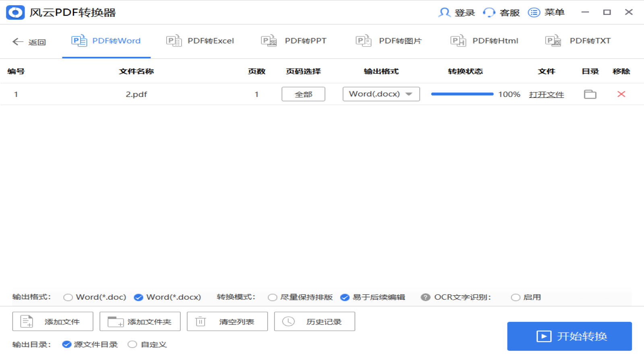Click the PDF转Html tool icon
The height and width of the screenshot is (362, 644).
[x=458, y=41]
